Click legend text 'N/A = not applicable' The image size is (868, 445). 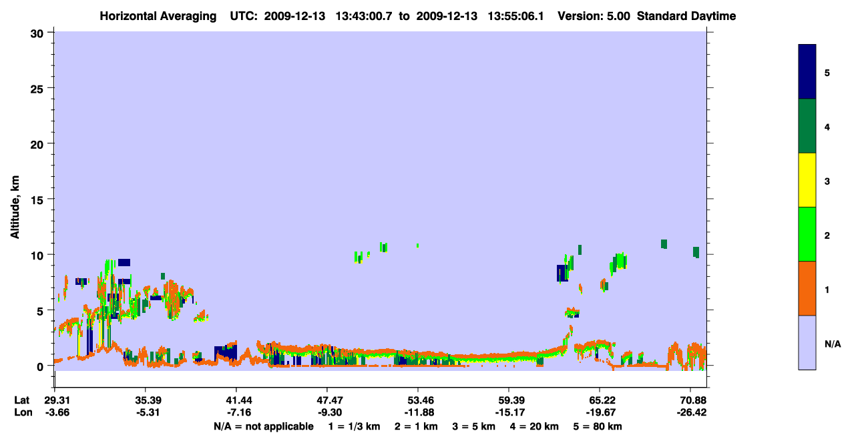[x=263, y=426]
